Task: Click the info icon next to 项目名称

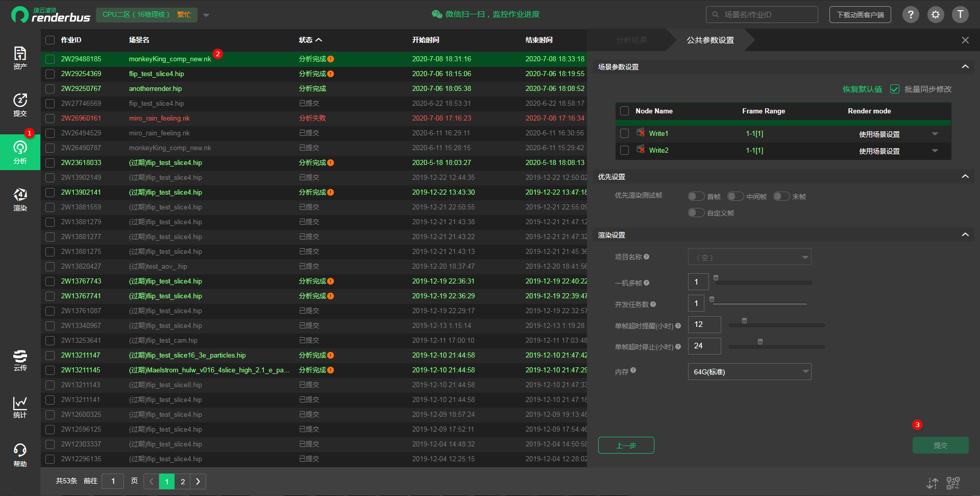Action: [646, 256]
